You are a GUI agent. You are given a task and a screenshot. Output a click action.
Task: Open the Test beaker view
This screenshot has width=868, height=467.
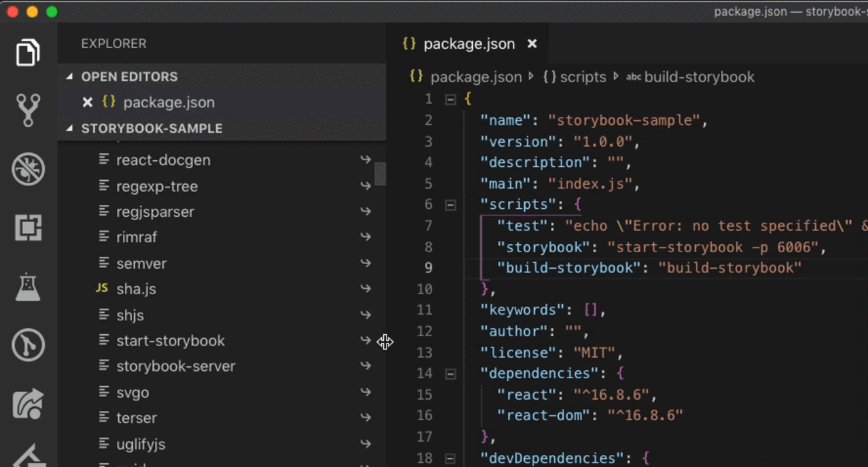click(x=28, y=287)
